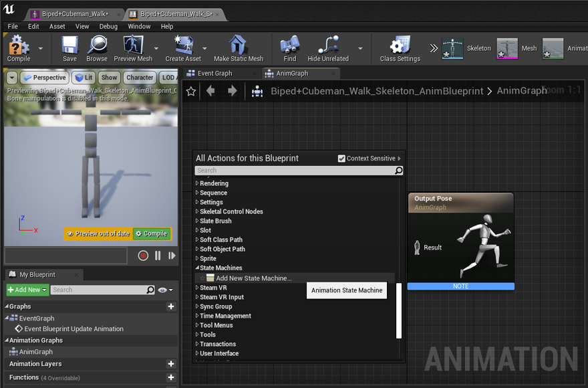Collapse the State Machines category
Screen dimensions: 588x388
(x=197, y=268)
